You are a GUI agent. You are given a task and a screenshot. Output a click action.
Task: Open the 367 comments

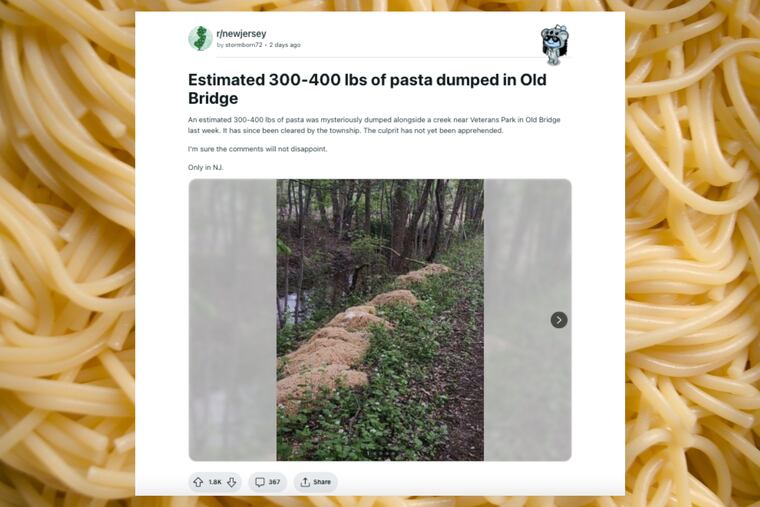tap(268, 482)
